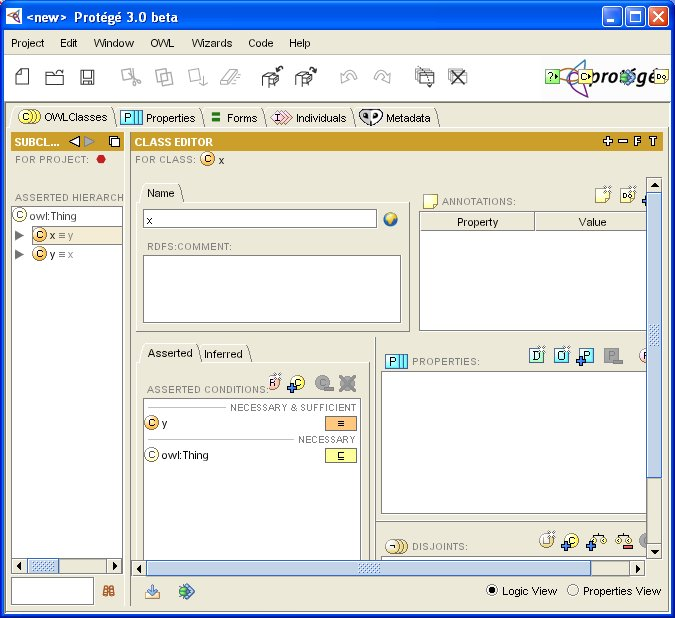The height and width of the screenshot is (618, 675).
Task: Switch to the Inferred conditions tab
Action: (223, 354)
